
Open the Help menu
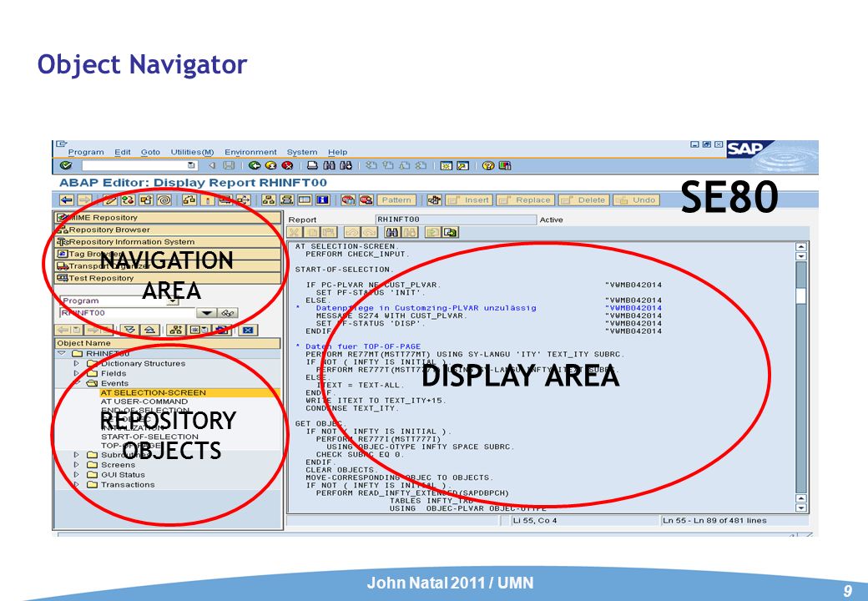pos(337,152)
